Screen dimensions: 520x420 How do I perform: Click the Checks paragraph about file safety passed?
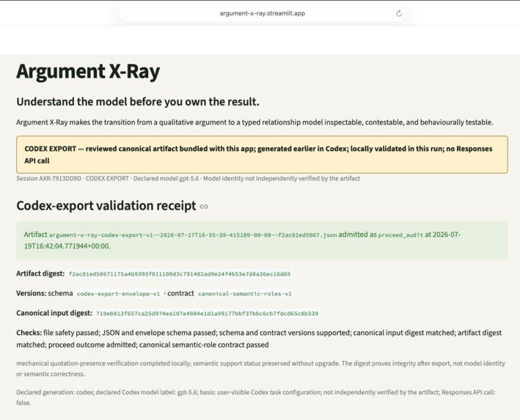coord(259,339)
